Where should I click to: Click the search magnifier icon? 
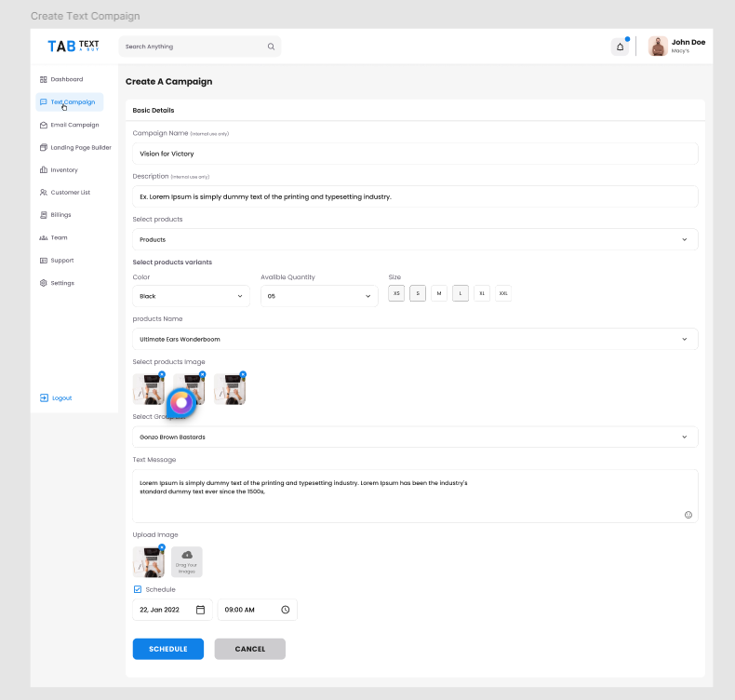(271, 47)
